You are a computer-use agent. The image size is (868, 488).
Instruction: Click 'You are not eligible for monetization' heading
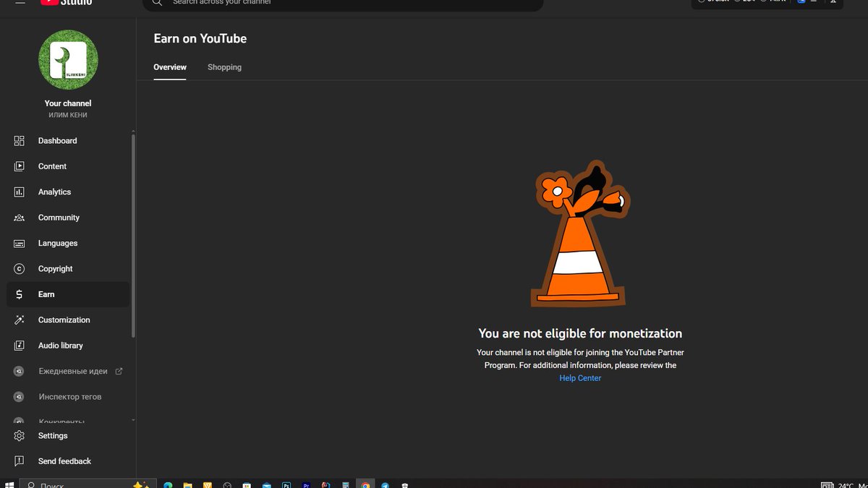pos(580,333)
